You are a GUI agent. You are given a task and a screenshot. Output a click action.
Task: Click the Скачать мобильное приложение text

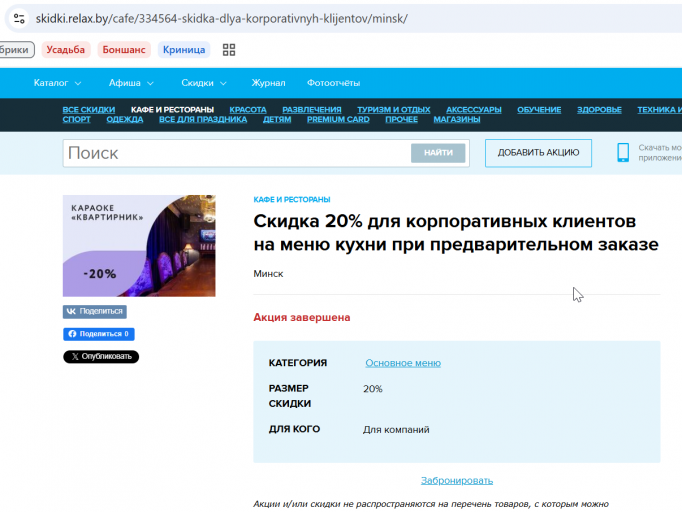click(x=660, y=153)
